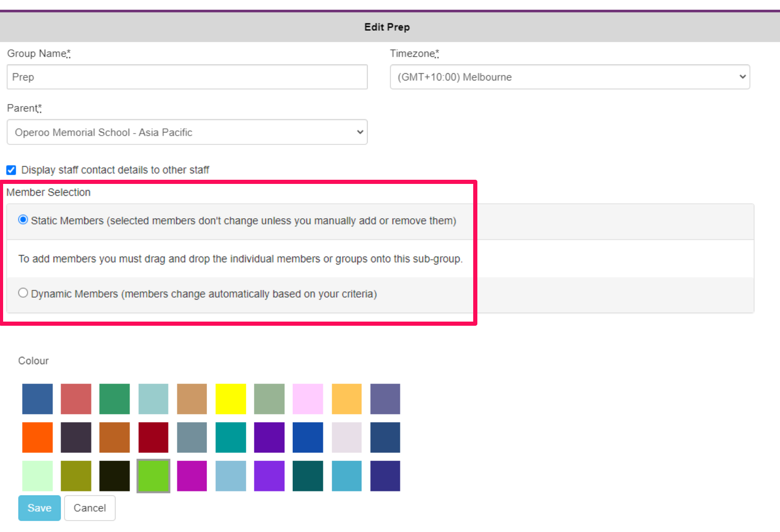This screenshot has height=532, width=780.
Task: Select the Static Members radio option
Action: pos(23,220)
